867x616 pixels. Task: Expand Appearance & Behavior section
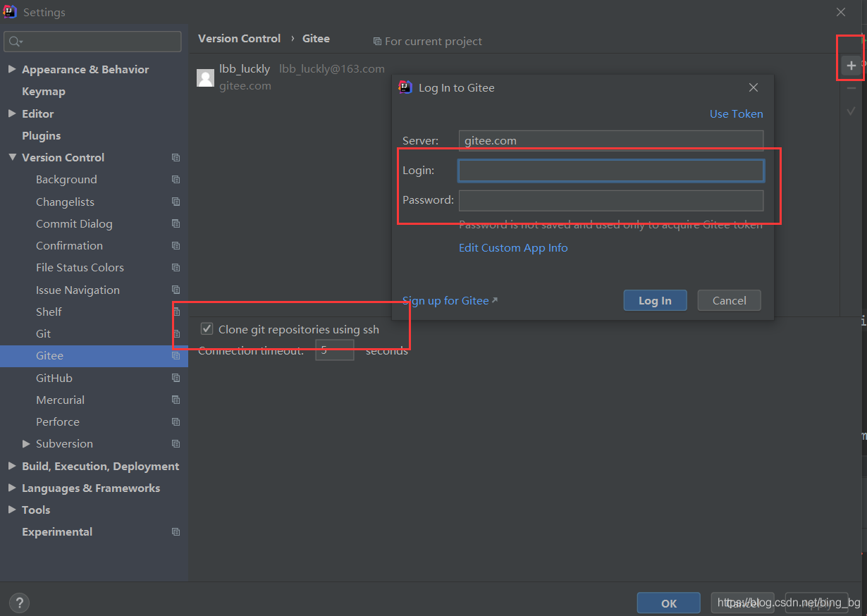[x=12, y=69]
